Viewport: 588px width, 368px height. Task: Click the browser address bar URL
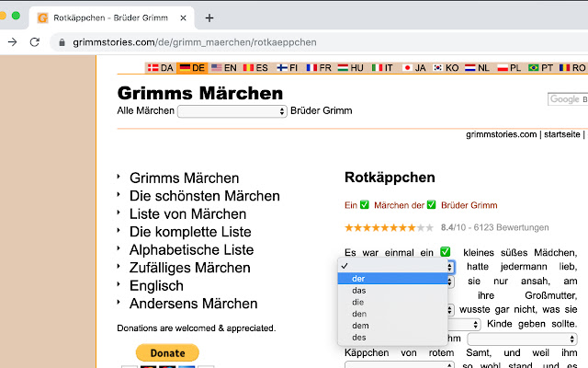click(194, 42)
